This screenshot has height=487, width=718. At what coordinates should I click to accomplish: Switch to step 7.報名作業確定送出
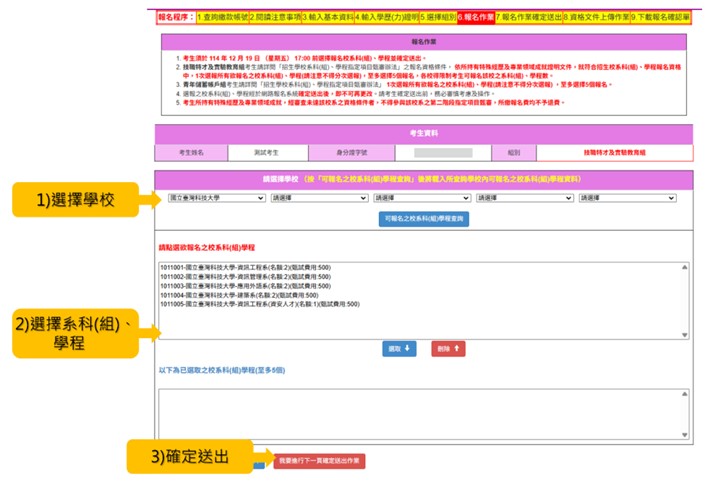529,18
